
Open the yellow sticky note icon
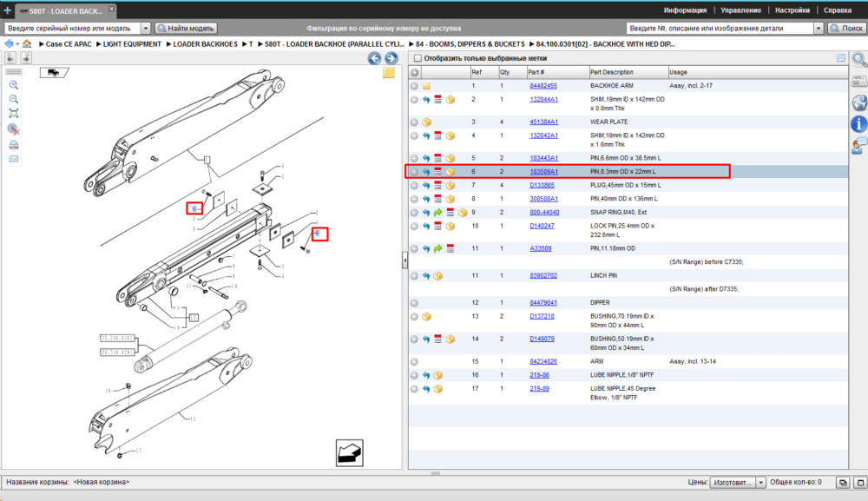pyautogui.click(x=389, y=73)
